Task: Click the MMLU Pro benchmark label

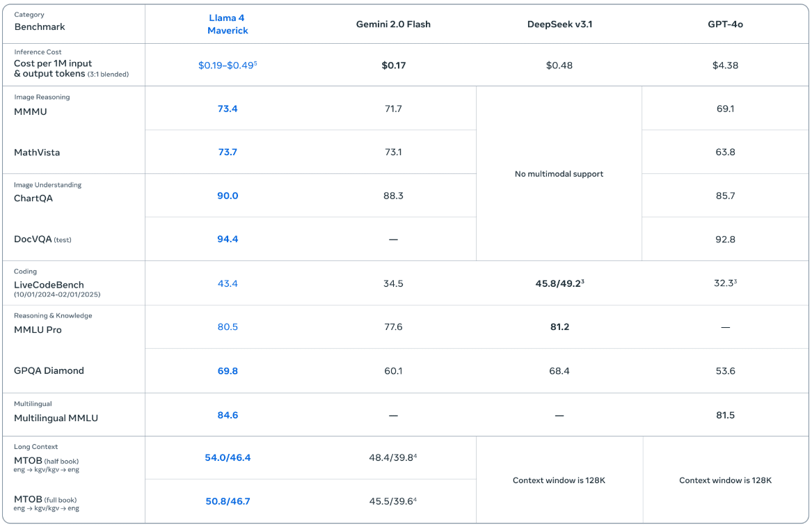Action: pos(38,330)
